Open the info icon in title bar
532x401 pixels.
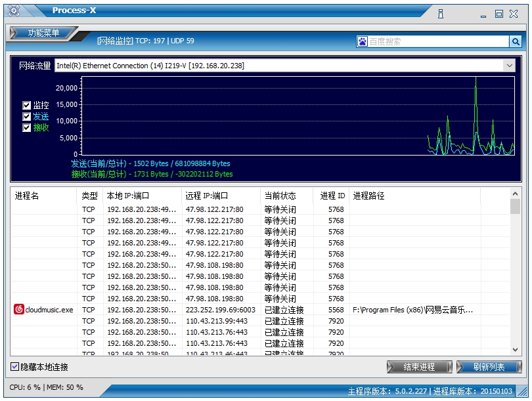click(441, 14)
